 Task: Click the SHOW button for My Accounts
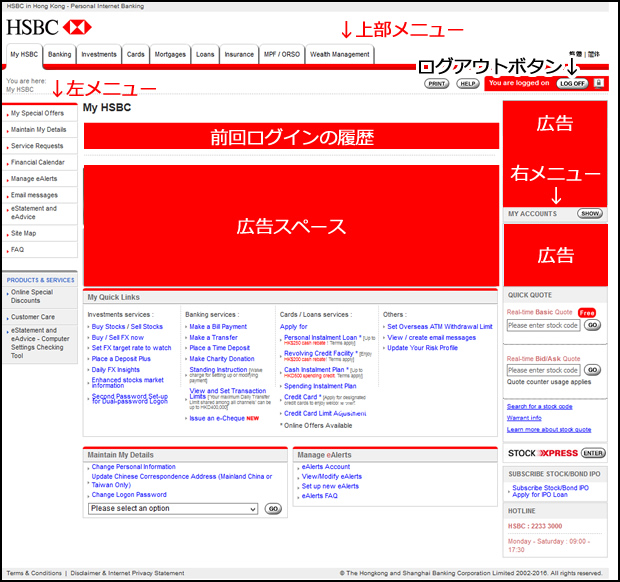(x=590, y=214)
